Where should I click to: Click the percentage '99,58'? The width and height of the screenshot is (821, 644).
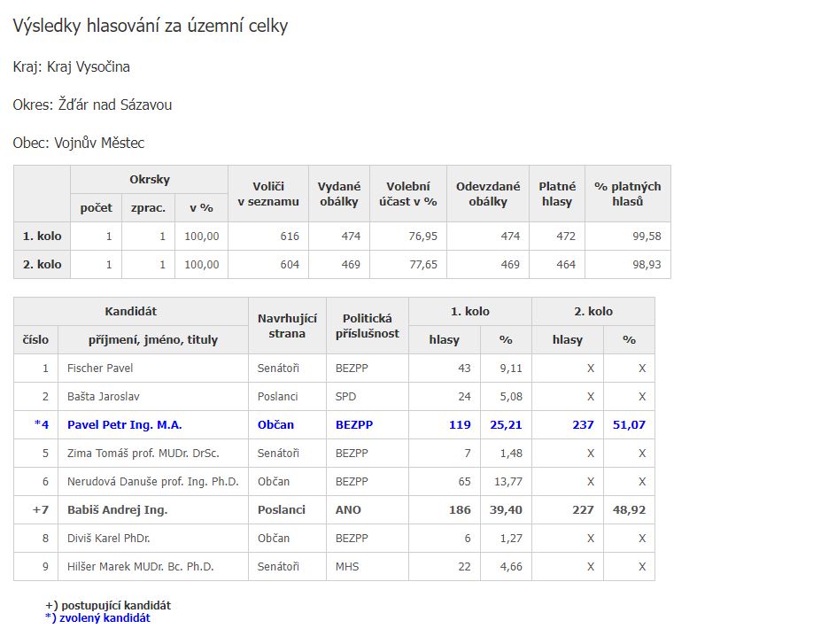coord(647,237)
